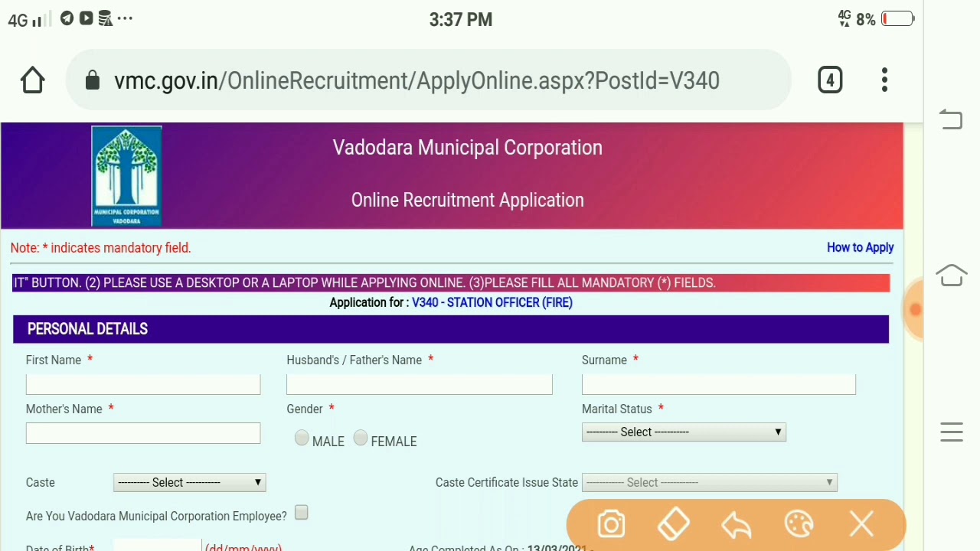Open the Caste dropdown
This screenshot has width=980, height=551.
189,482
